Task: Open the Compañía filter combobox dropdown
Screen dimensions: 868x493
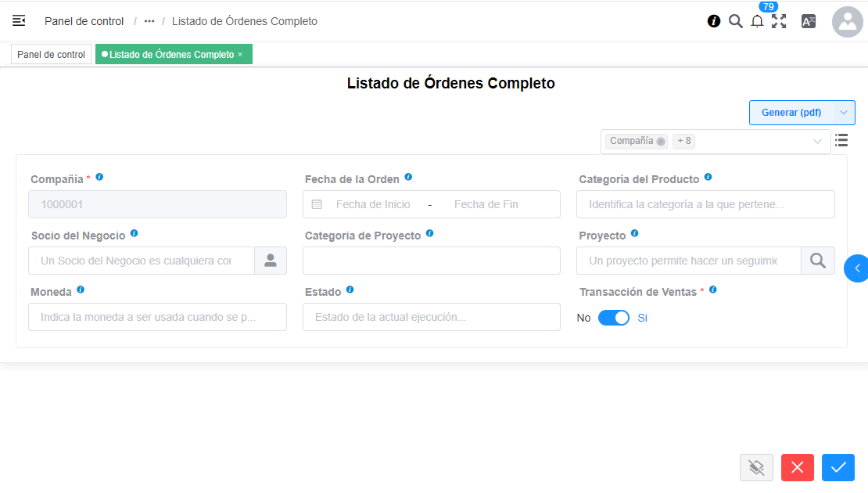Action: 819,141
